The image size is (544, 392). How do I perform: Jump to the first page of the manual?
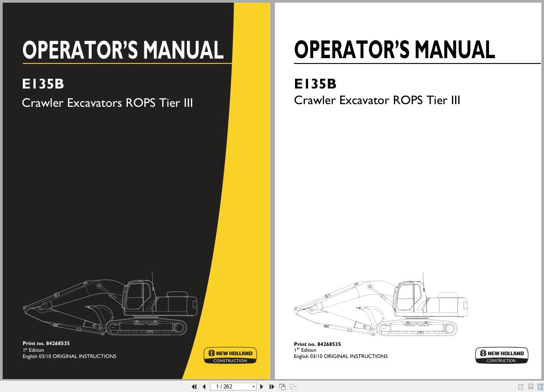point(194,386)
